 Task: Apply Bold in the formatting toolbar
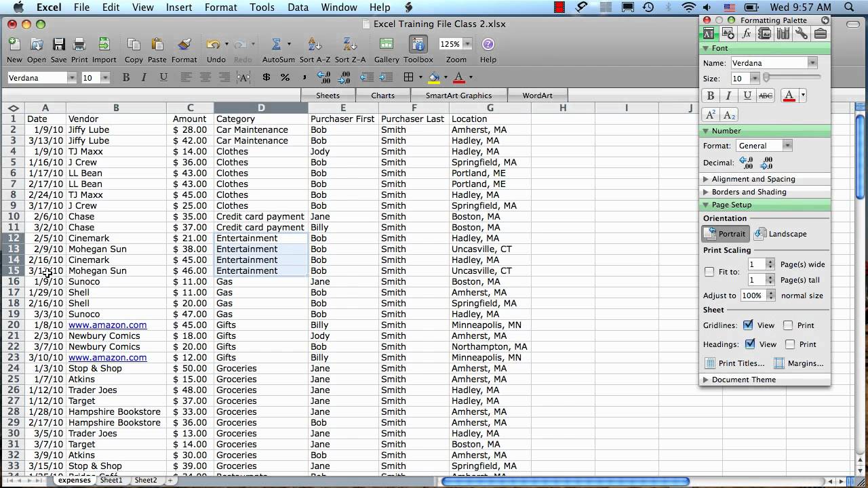pyautogui.click(x=125, y=77)
